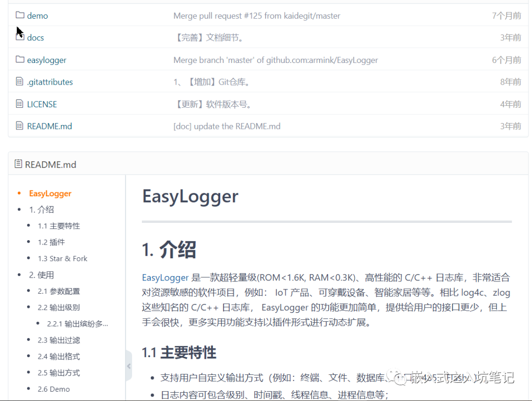The width and height of the screenshot is (532, 401).
Task: Open commit '1、【增加】Git仓库。'
Action: pos(212,82)
